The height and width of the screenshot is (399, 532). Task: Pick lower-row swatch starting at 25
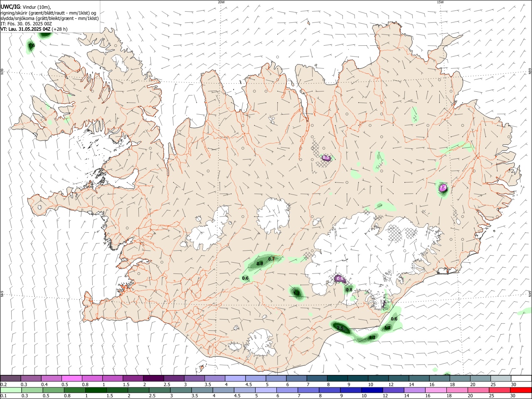point(500,390)
